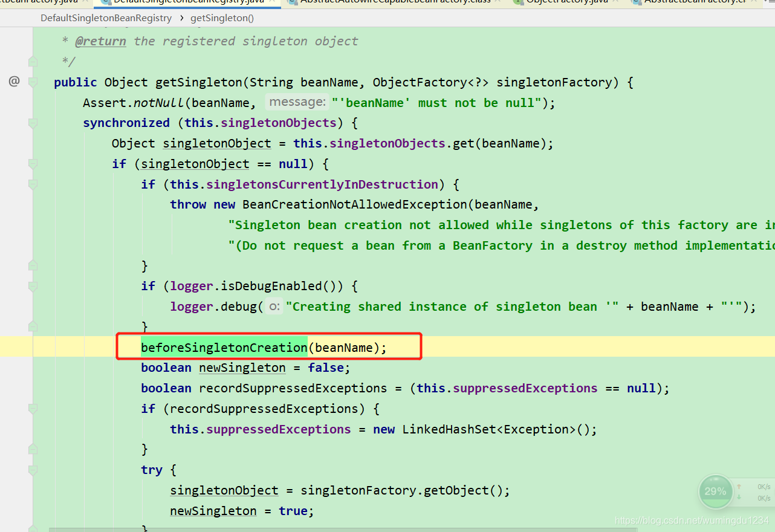The width and height of the screenshot is (775, 532).
Task: Click 'boolean recordSuppressedExceptions' variable declaration
Action: (264, 388)
